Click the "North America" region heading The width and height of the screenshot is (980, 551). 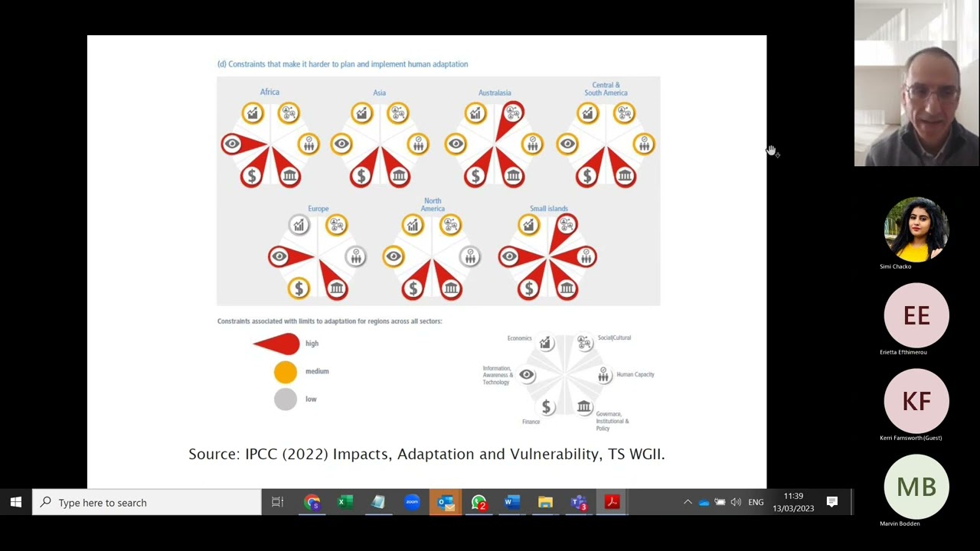tap(433, 204)
